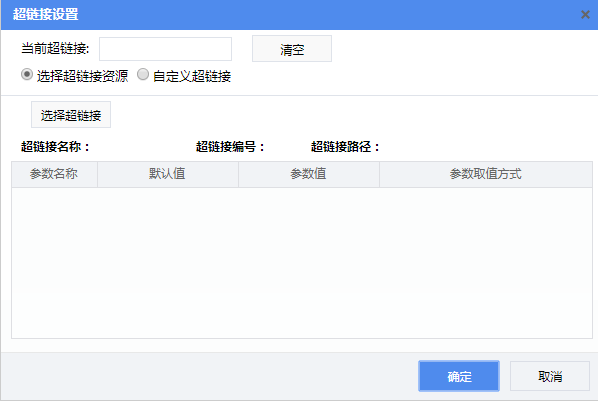Select the 自定义超链接 radio circle
The image size is (598, 401).
point(143,74)
